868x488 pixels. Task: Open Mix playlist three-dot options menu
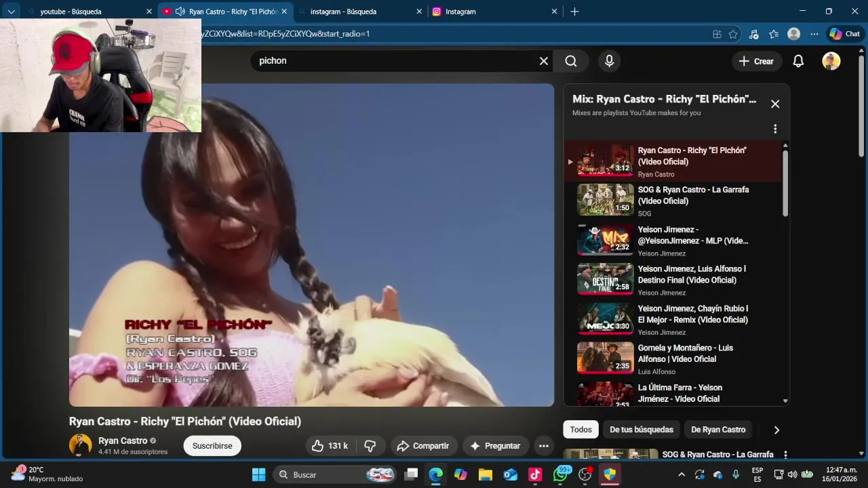pos(775,129)
